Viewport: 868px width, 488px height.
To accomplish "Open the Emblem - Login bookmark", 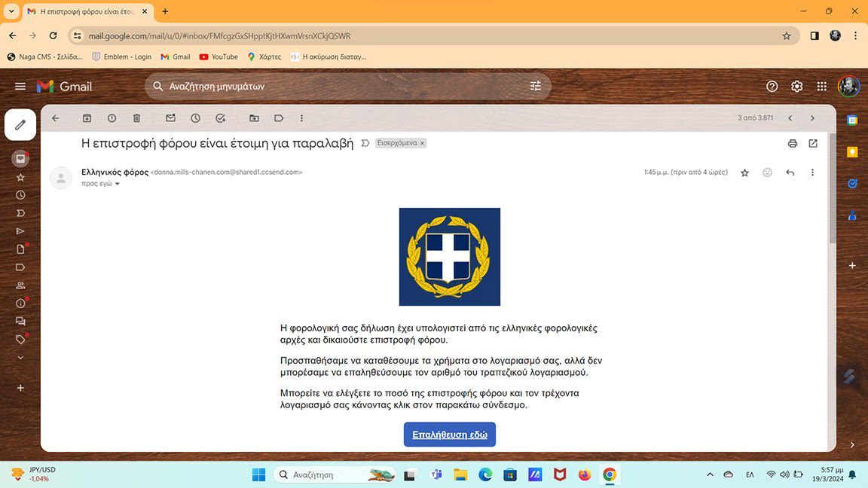I will [x=121, y=56].
